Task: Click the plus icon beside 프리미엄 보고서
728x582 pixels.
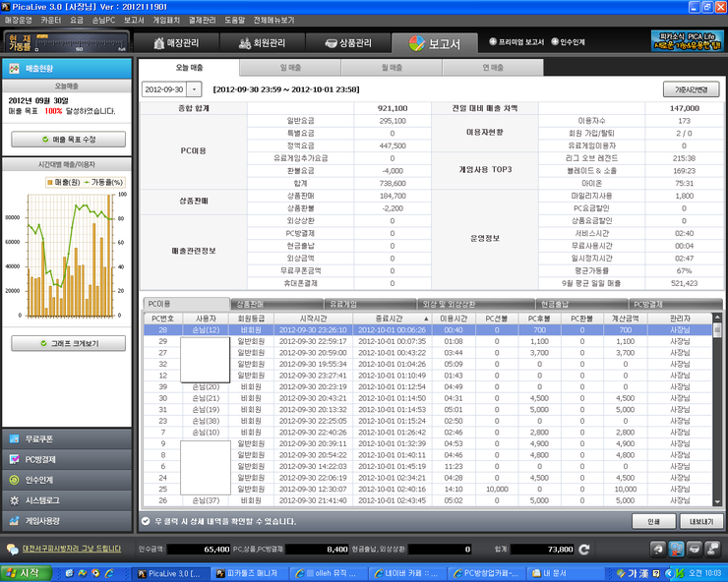Action: [493, 41]
